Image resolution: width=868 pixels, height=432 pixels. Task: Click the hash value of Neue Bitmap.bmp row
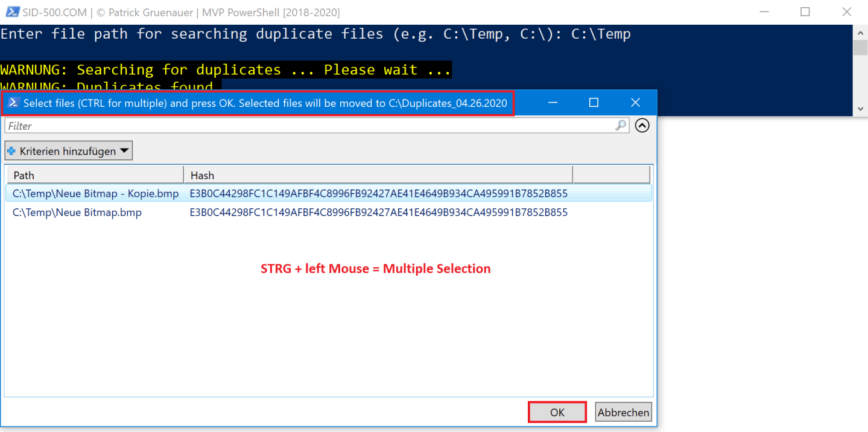(378, 212)
